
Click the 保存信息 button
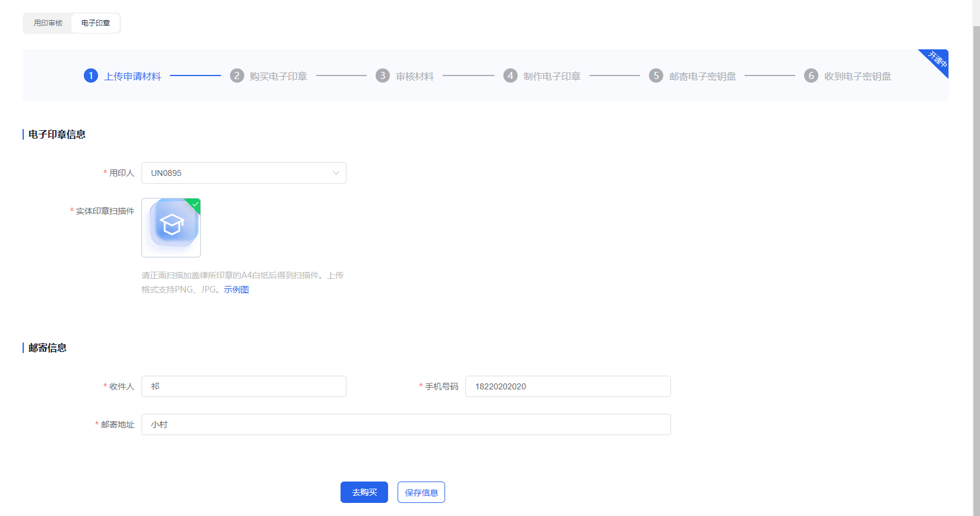pyautogui.click(x=421, y=492)
